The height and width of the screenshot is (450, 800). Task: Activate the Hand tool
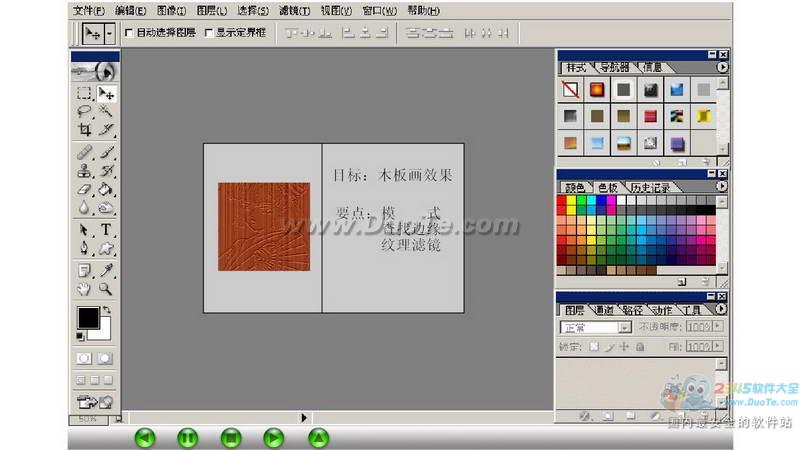pyautogui.click(x=85, y=288)
